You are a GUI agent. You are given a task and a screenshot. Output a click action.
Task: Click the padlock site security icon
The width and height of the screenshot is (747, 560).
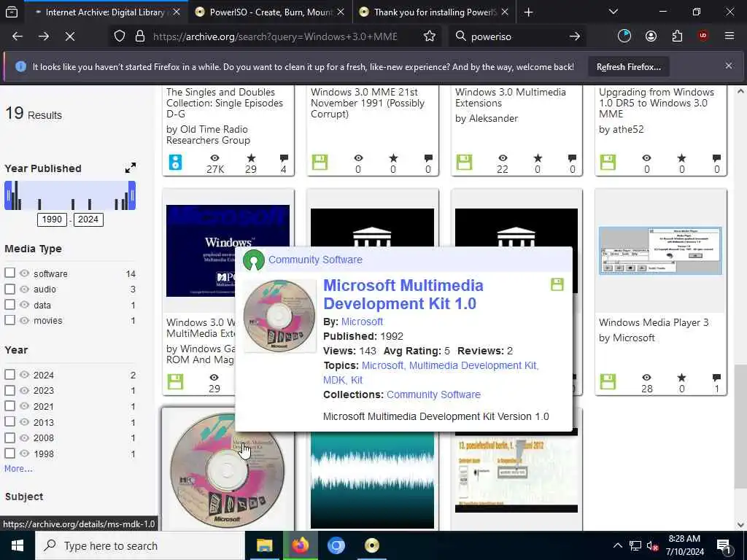tap(140, 36)
